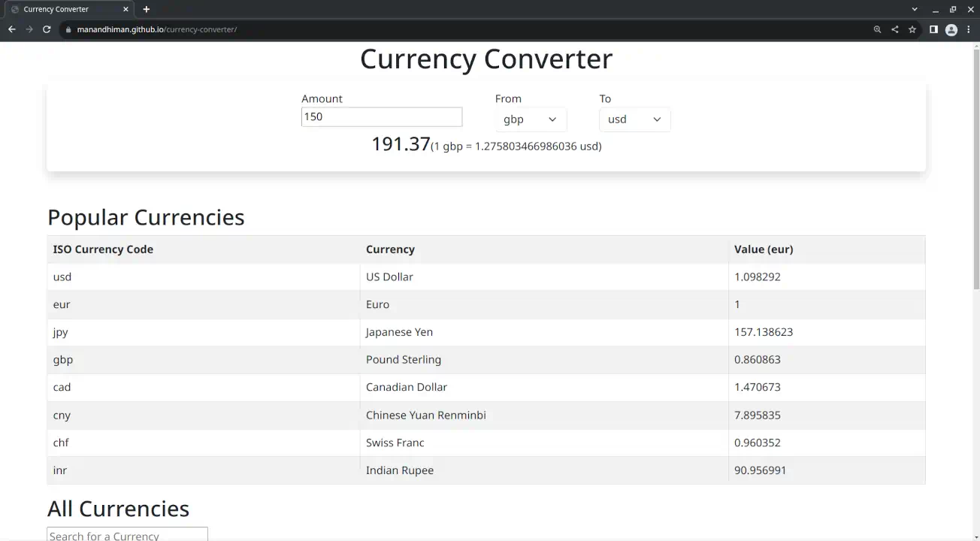Viewport: 980px width, 541px height.
Task: Select the Pound Sterling cell
Action: click(544, 360)
